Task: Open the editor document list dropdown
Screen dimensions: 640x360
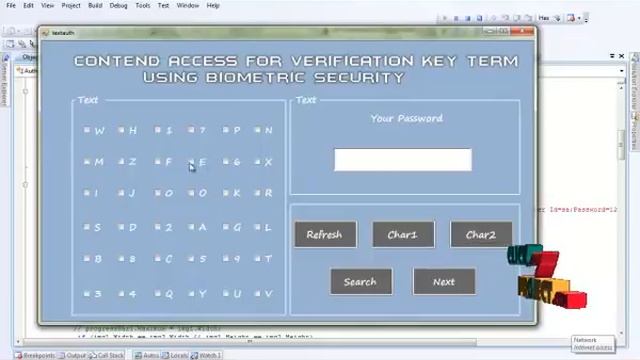Action: pos(612,56)
